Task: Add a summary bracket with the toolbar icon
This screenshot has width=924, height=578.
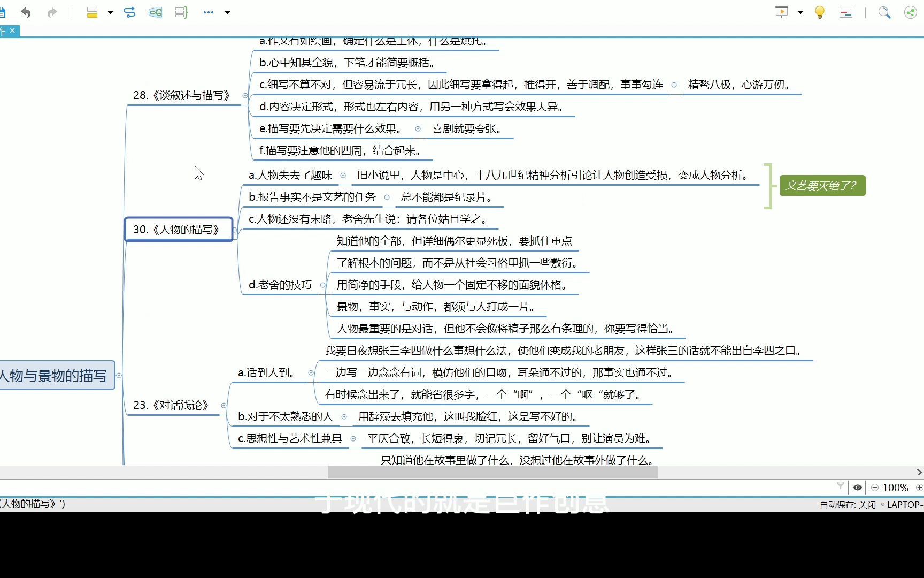Action: coord(182,12)
